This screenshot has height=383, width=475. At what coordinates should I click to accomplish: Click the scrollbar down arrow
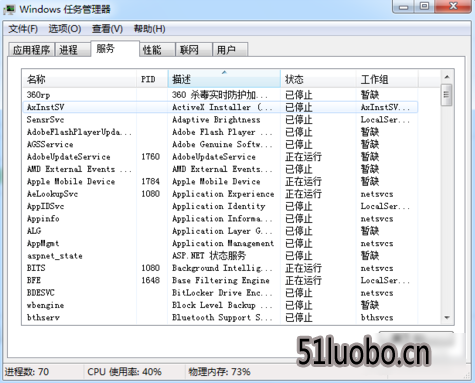[447, 318]
